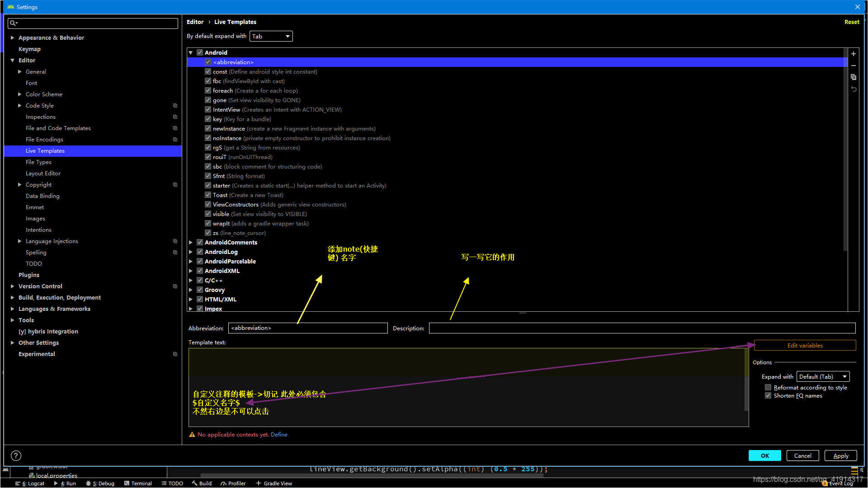Open Debug tool window
This screenshot has height=488, width=868.
pyautogui.click(x=100, y=483)
